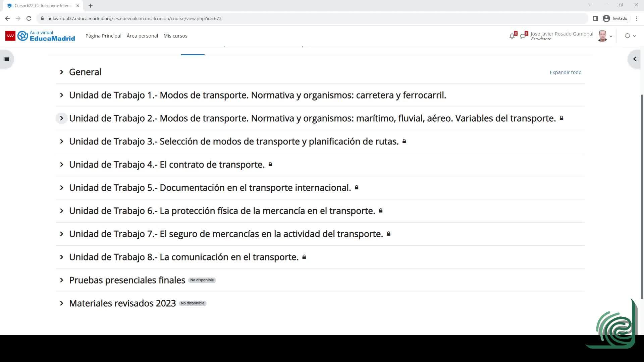
Task: Open the user menu dropdown arrow
Action: [611, 36]
